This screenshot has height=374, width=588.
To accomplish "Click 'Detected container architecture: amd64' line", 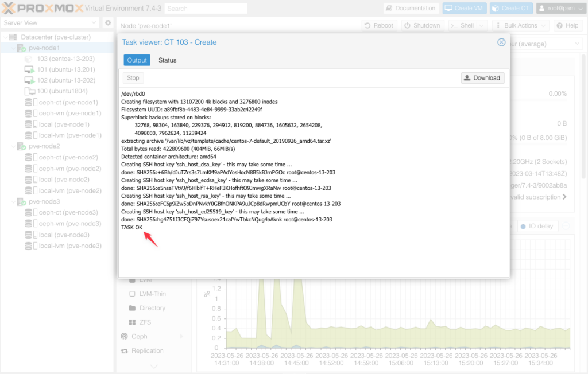I will tap(168, 157).
